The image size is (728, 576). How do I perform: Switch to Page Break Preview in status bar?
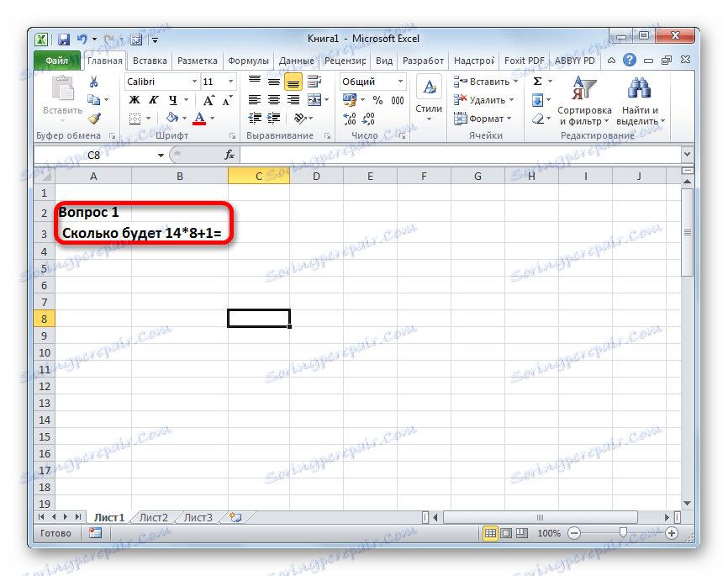click(522, 533)
